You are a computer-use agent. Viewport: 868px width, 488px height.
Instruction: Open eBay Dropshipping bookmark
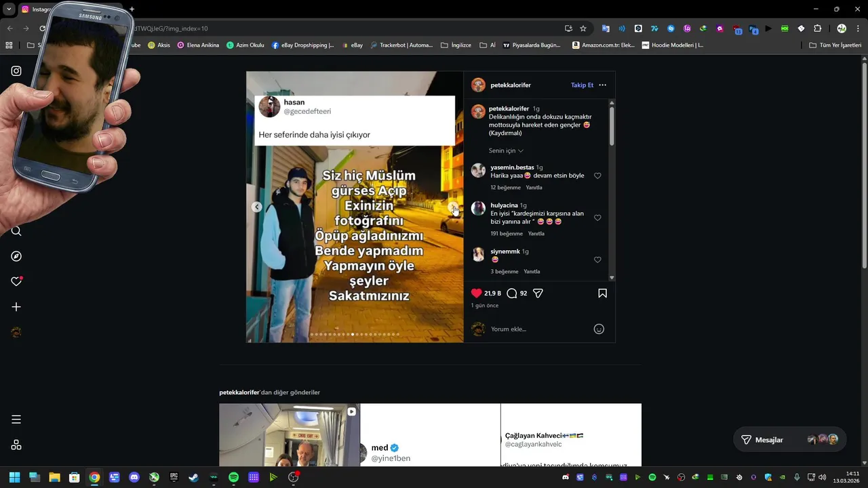[x=303, y=45]
